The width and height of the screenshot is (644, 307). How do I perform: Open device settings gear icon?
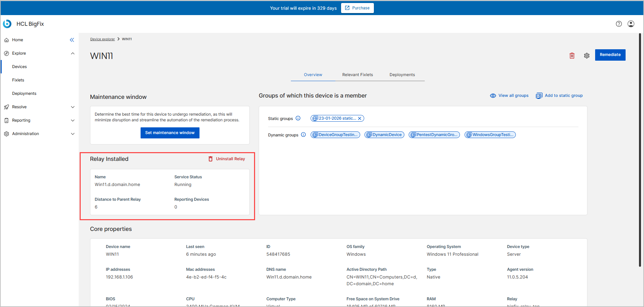click(x=586, y=56)
